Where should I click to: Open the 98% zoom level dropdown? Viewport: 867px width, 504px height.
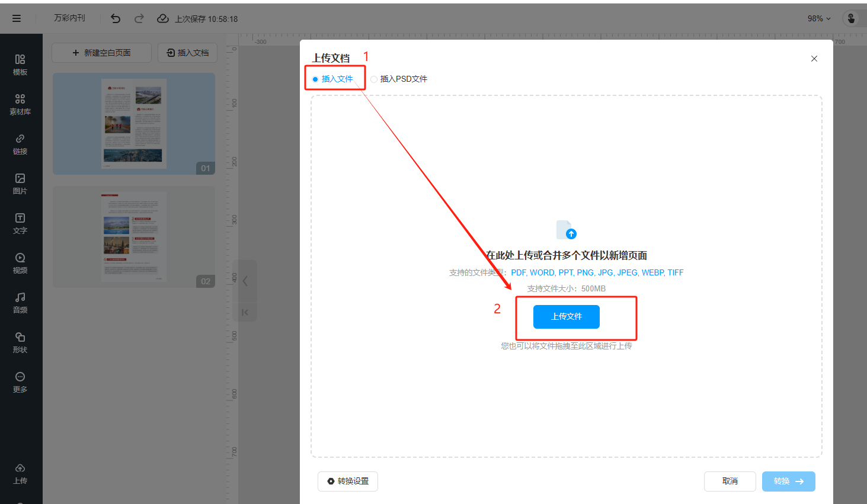click(819, 19)
